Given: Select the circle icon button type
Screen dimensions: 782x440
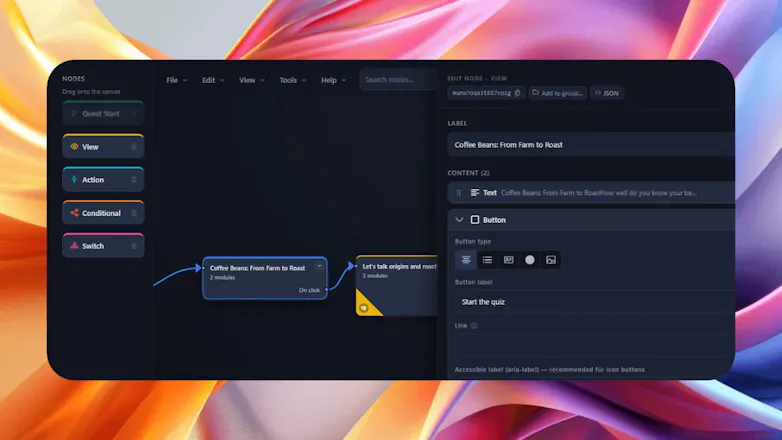Looking at the screenshot, I should (x=530, y=260).
